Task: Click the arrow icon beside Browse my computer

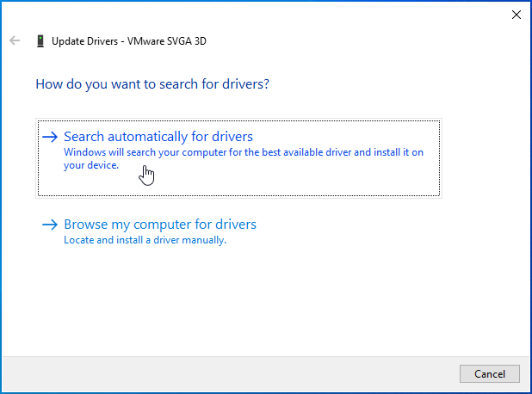Action: click(x=50, y=225)
